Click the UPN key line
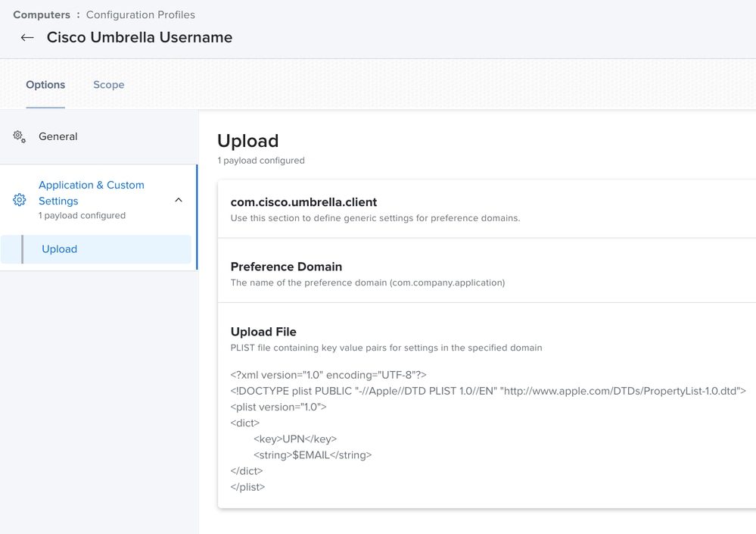Image resolution: width=756 pixels, height=534 pixels. click(295, 439)
